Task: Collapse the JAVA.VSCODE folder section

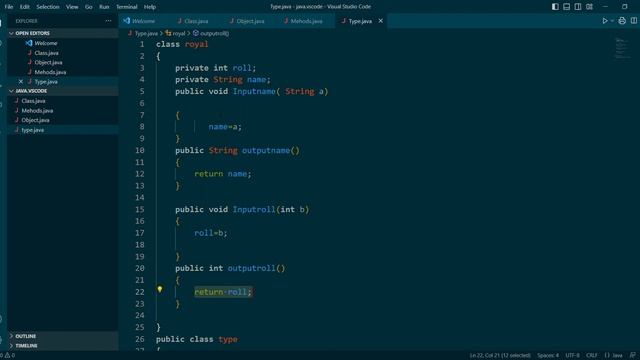Action: pos(62,91)
